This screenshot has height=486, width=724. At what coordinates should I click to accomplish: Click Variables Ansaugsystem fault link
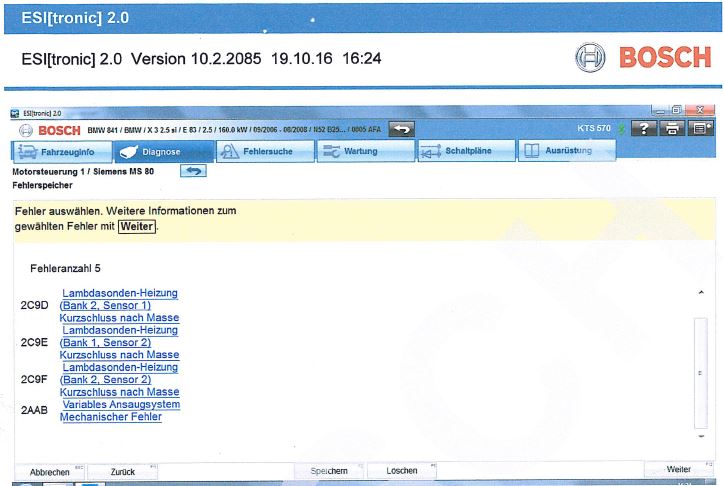[121, 404]
